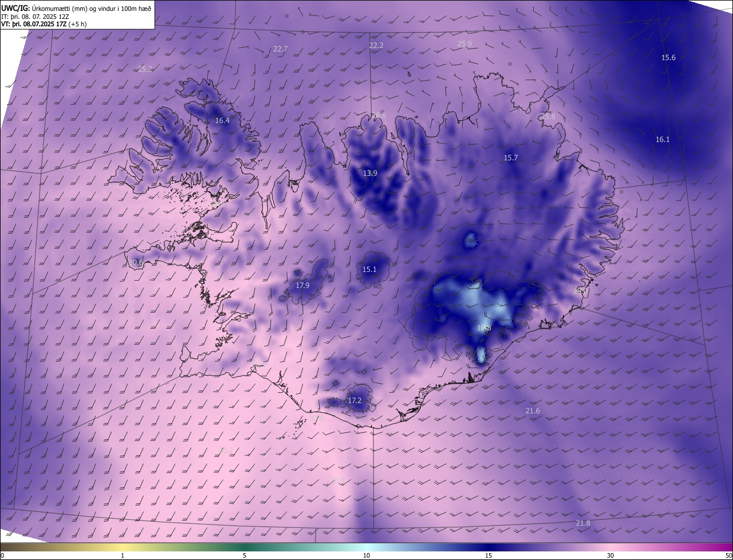This screenshot has width=733, height=560.
Task: Click the color scale tick labeled 0
Action: coord(2,555)
